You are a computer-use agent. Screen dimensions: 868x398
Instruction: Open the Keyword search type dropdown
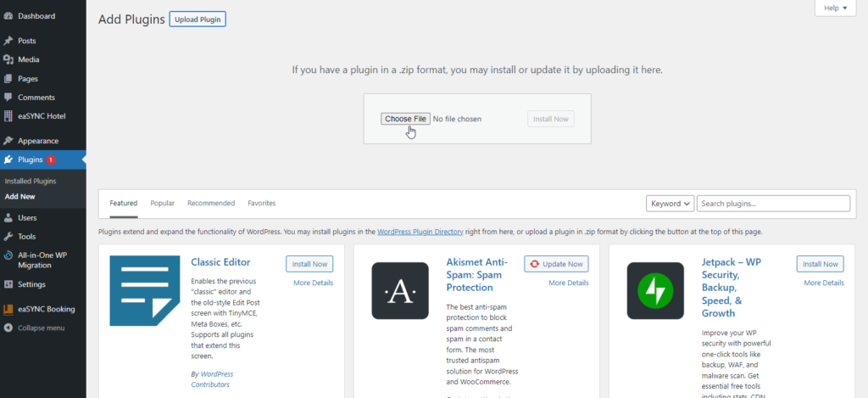tap(670, 204)
